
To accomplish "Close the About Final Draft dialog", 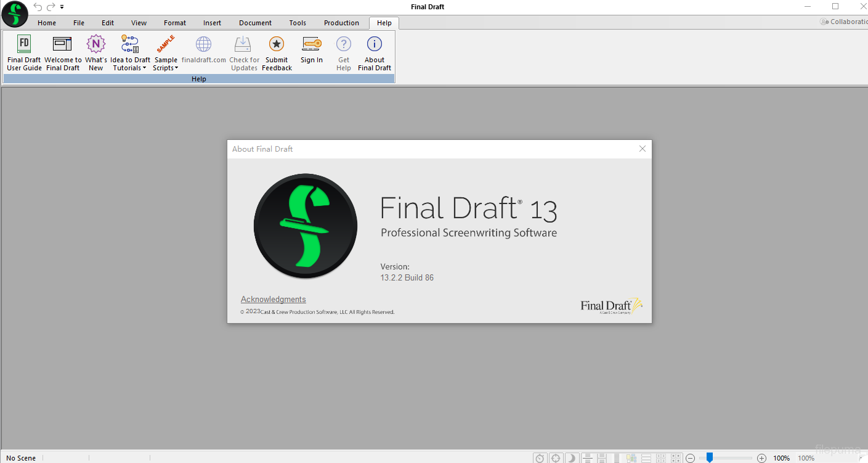I will [x=643, y=149].
